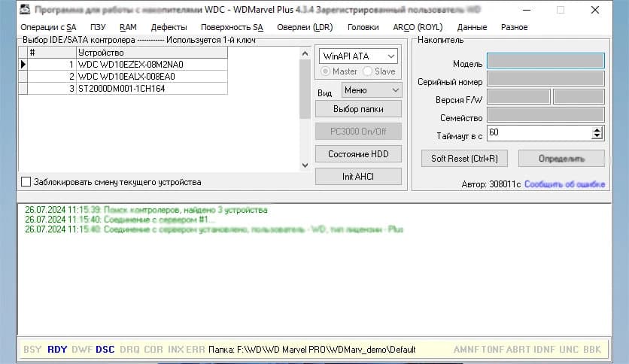Click the UNC error flag indicator
Viewport: 629px width, 364px height.
pyautogui.click(x=569, y=350)
